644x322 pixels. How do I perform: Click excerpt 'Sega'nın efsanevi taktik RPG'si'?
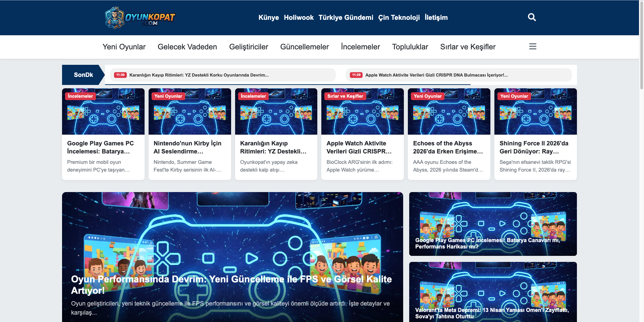[x=535, y=166]
